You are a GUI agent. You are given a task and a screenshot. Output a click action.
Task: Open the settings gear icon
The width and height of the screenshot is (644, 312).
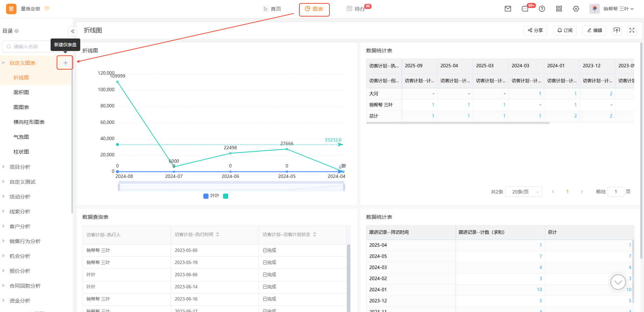click(x=576, y=9)
